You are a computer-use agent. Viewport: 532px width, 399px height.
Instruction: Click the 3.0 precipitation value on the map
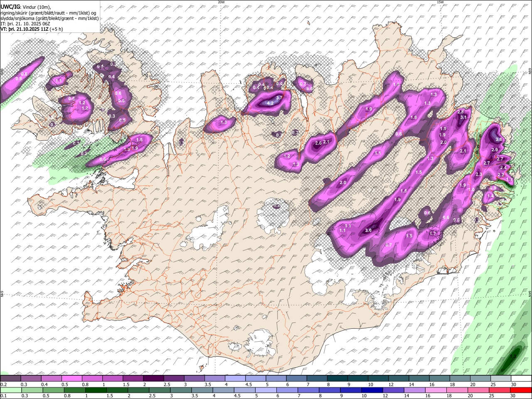368,230
